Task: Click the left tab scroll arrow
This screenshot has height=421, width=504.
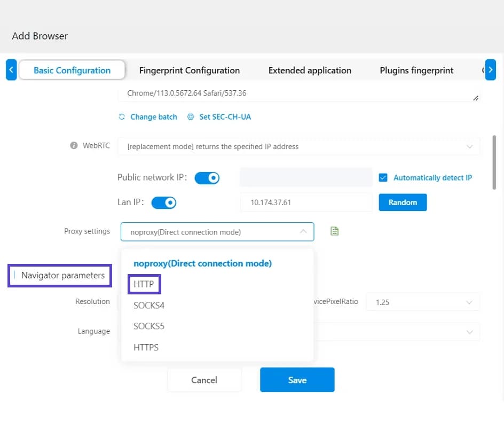Action: tap(11, 70)
